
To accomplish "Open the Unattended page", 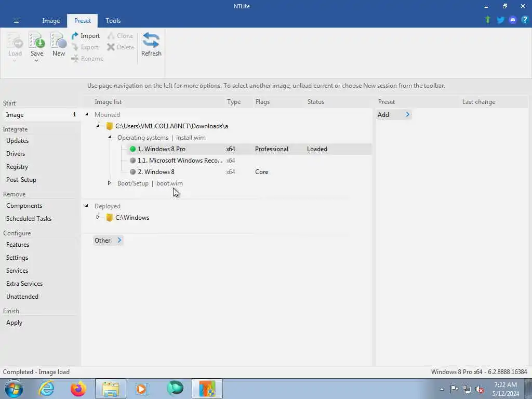I will click(22, 296).
